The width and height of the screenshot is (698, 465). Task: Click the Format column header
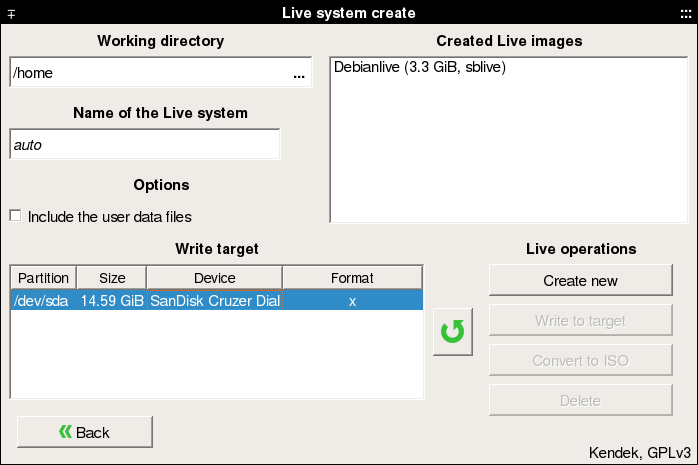[352, 278]
